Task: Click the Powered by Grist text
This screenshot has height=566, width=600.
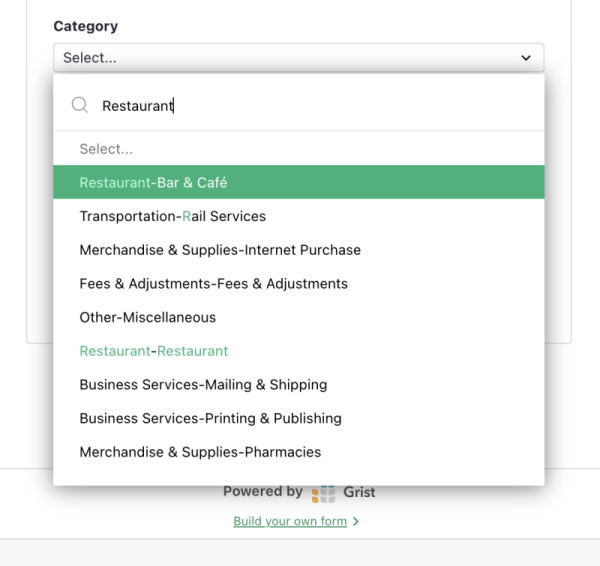Action: 262,492
